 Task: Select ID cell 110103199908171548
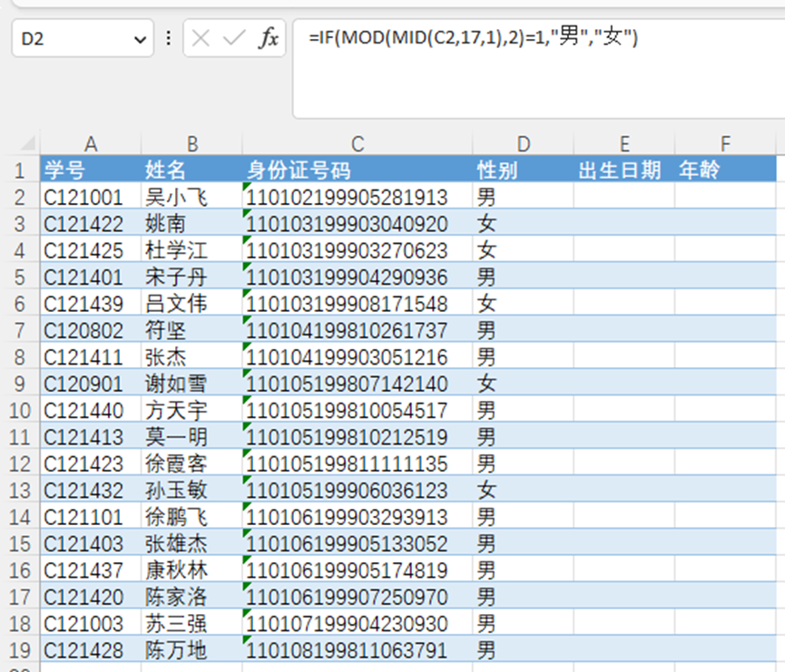tap(358, 303)
